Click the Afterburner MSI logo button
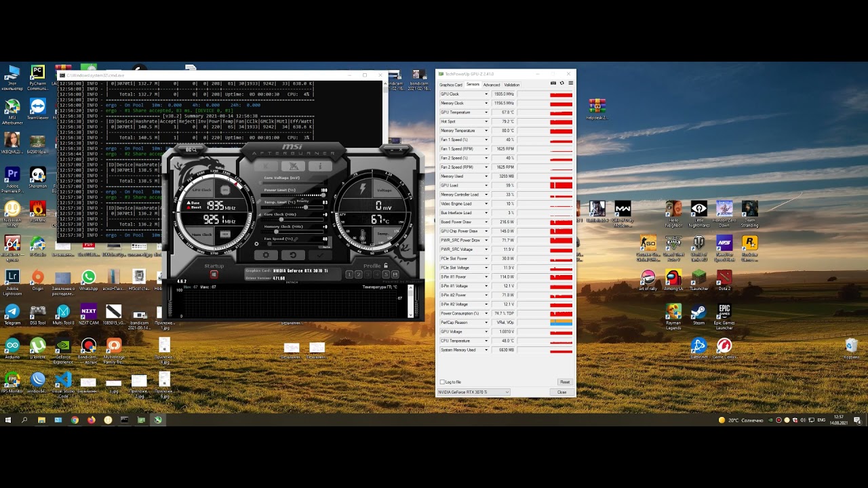Image resolution: width=868 pixels, height=488 pixels. 292,146
